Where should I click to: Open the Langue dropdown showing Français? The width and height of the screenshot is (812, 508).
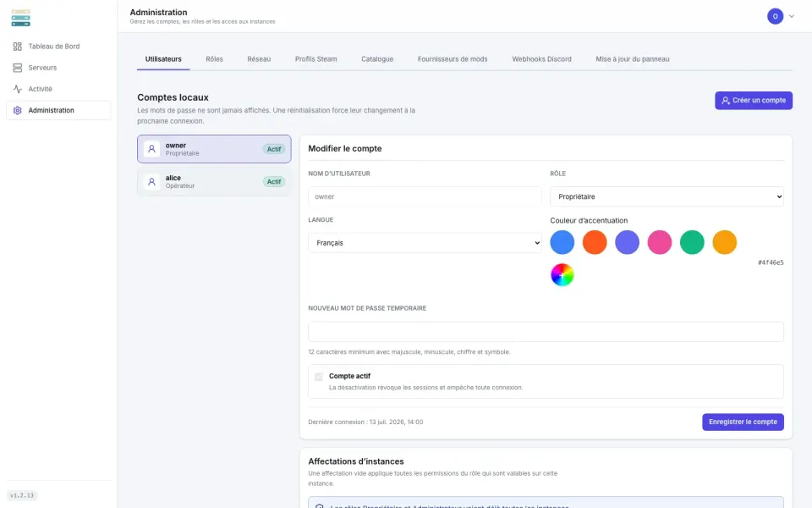click(425, 243)
